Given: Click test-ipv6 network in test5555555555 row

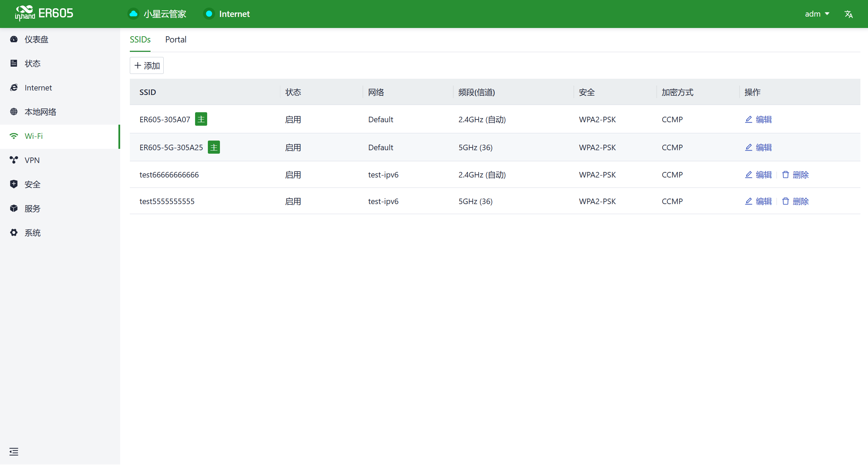Looking at the screenshot, I should pyautogui.click(x=383, y=201).
